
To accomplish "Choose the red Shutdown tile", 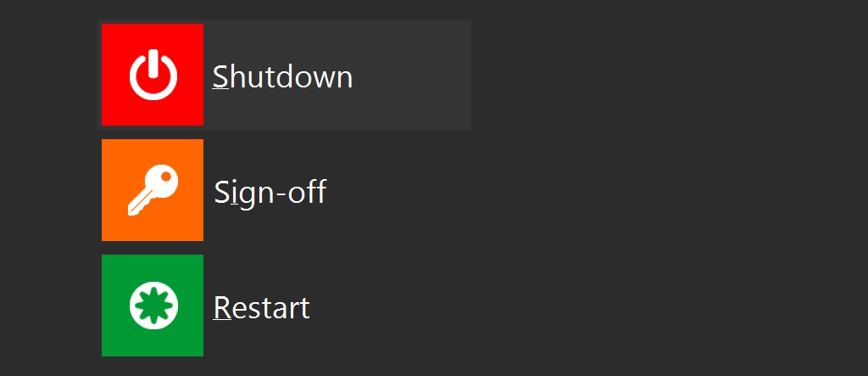I will pos(153,75).
